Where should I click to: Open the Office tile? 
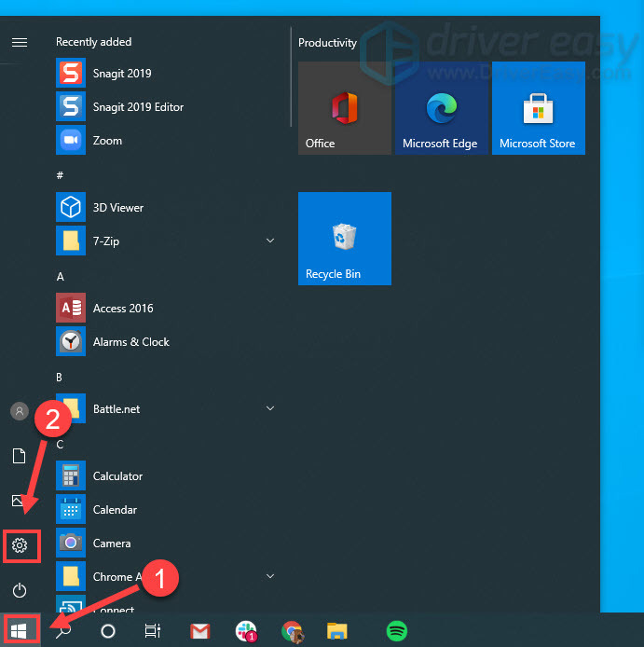tap(345, 108)
